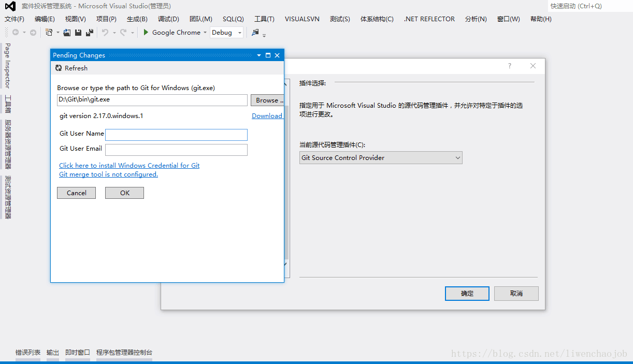This screenshot has height=364, width=633.
Task: Click the OK button in Pending Changes
Action: 124,193
